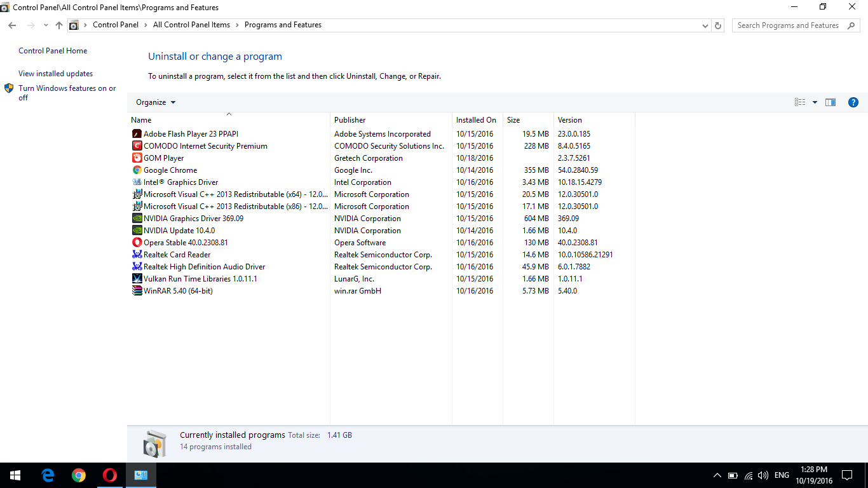Click the Search Programs and Features box
The image size is (868, 488).
pyautogui.click(x=788, y=25)
